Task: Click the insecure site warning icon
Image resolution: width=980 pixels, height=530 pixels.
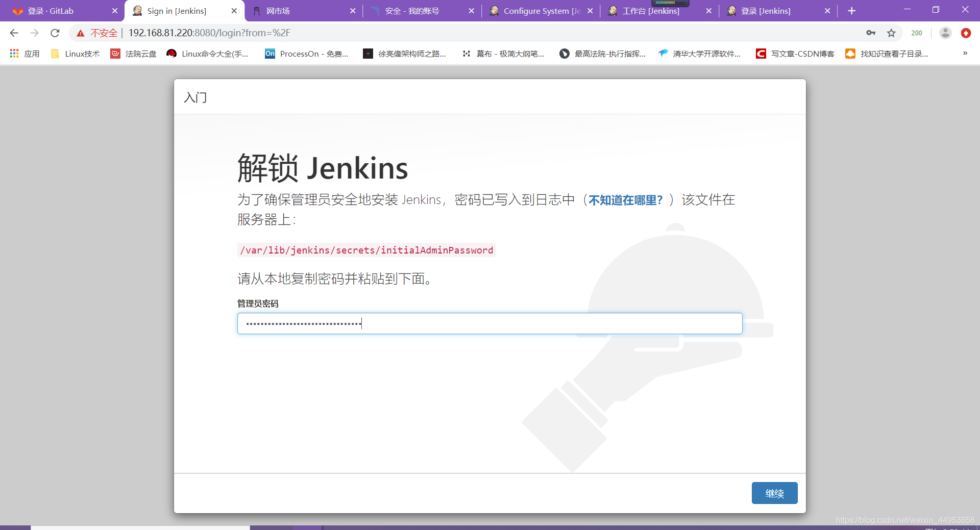Action: pyautogui.click(x=81, y=33)
